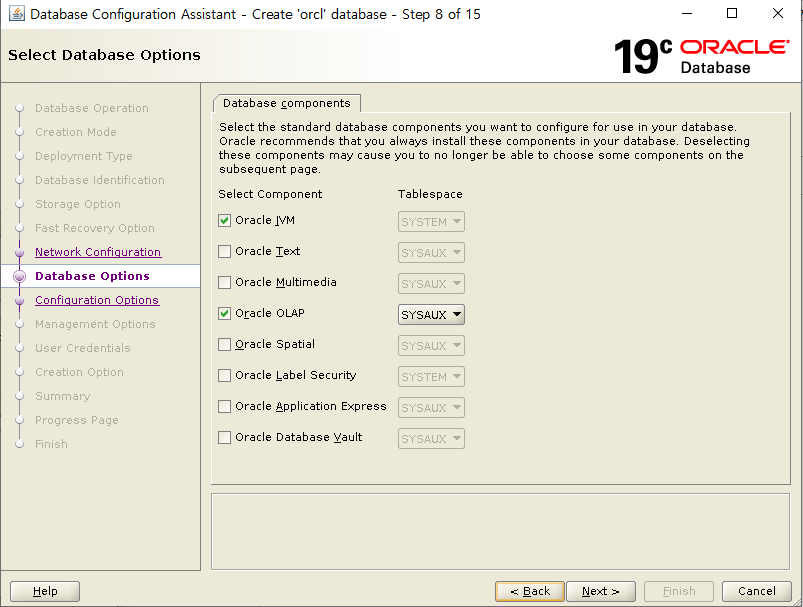Click the Database Identification step
This screenshot has width=803, height=607.
[x=100, y=180]
